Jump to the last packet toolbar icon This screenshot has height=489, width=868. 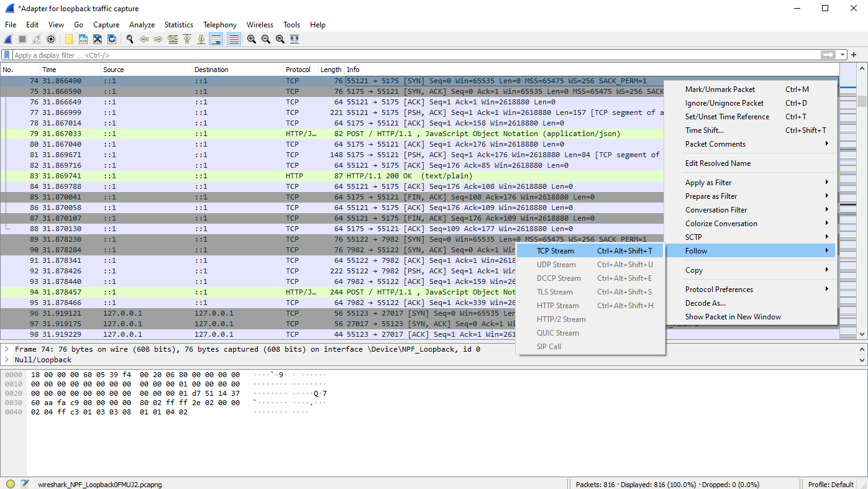201,39
